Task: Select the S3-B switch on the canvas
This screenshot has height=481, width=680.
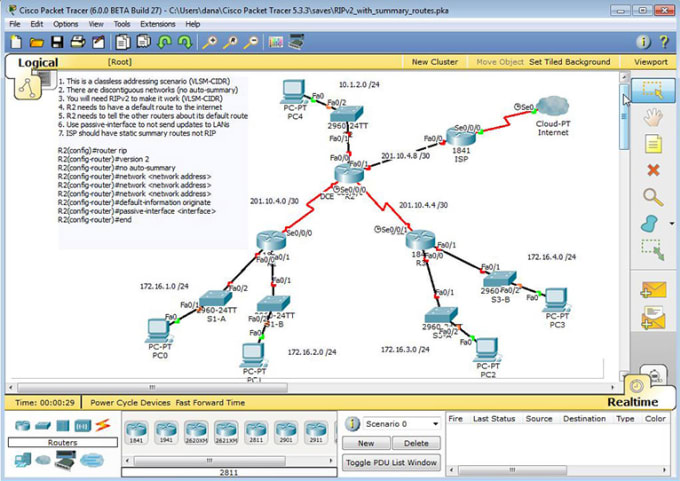Action: [x=500, y=279]
